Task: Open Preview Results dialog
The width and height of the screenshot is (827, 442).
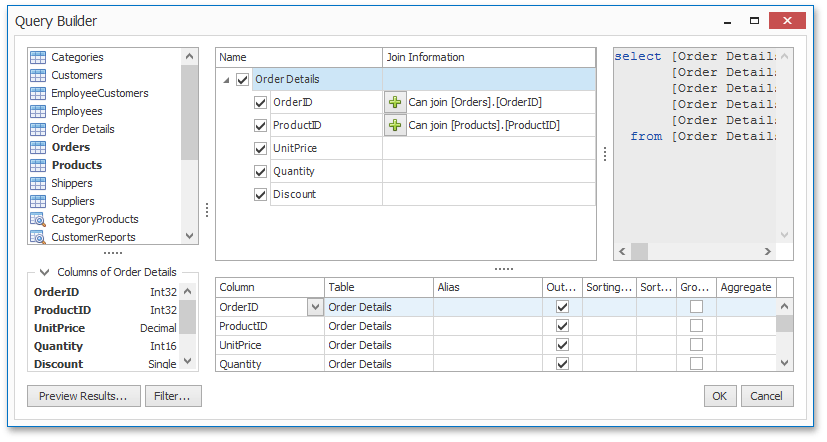Action: click(x=84, y=396)
